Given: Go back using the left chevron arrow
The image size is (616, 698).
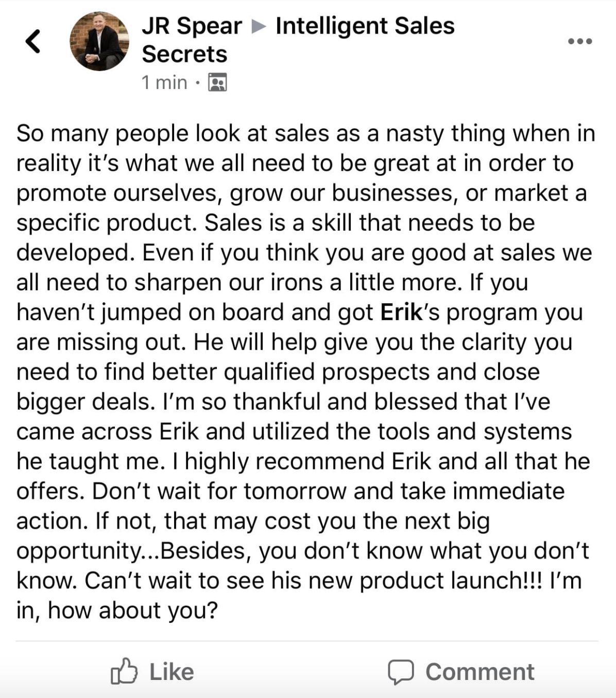Looking at the screenshot, I should (x=32, y=41).
